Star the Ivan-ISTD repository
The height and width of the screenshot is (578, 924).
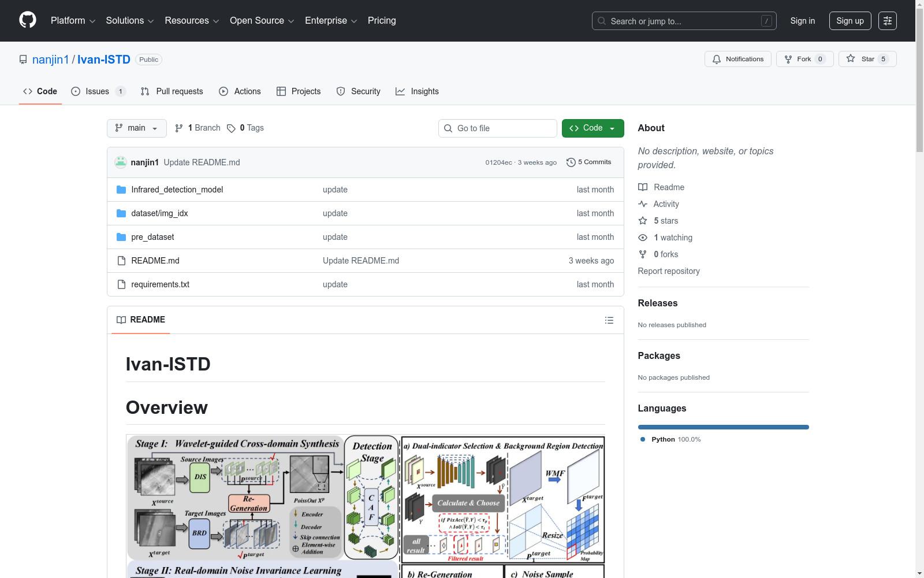click(867, 59)
